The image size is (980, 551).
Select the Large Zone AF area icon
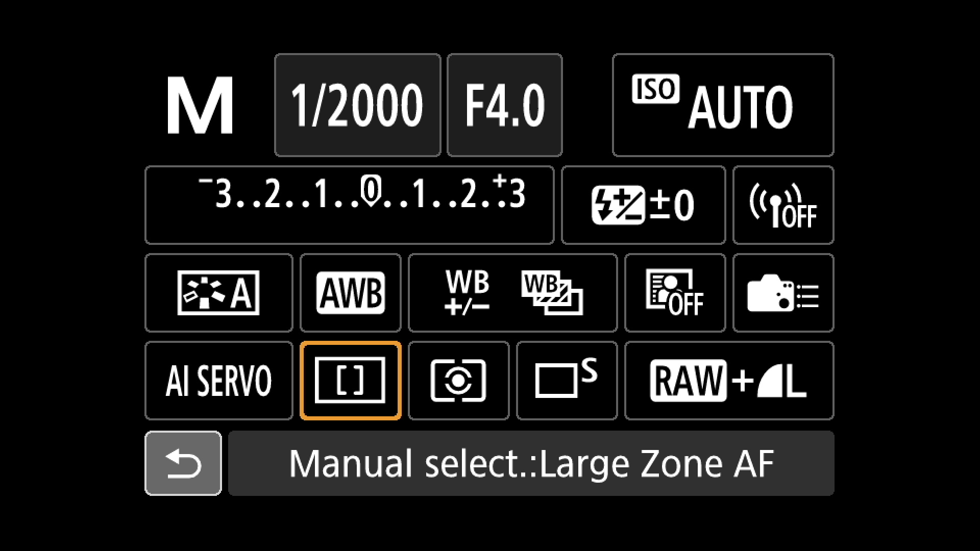pyautogui.click(x=351, y=381)
